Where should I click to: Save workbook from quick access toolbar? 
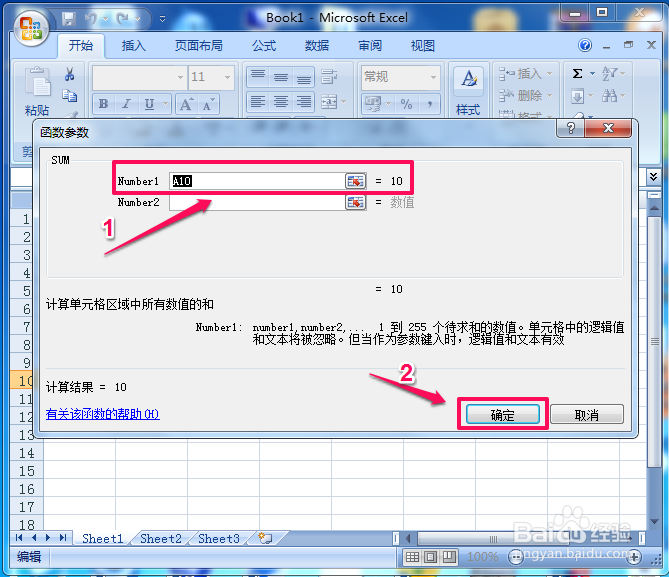point(69,18)
